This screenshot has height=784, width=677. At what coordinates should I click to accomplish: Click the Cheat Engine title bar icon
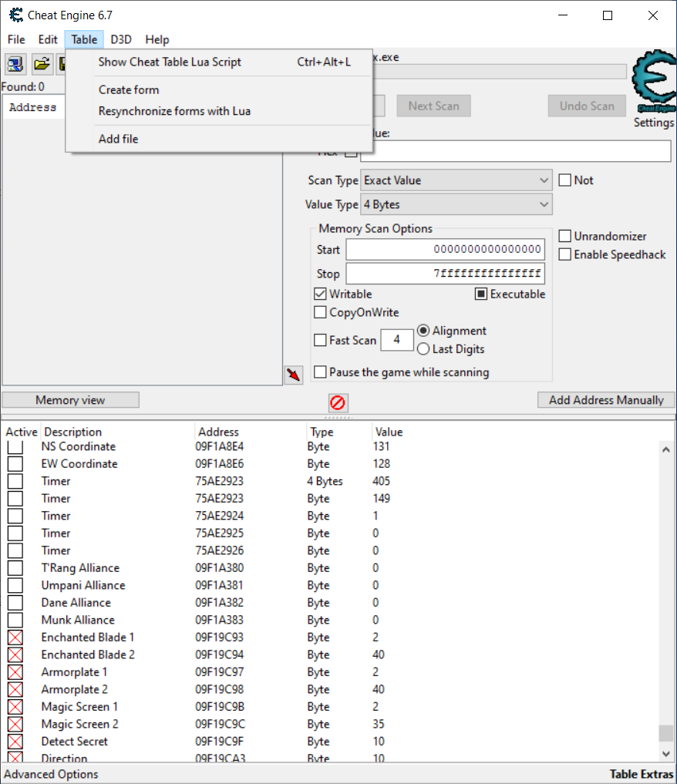15,15
